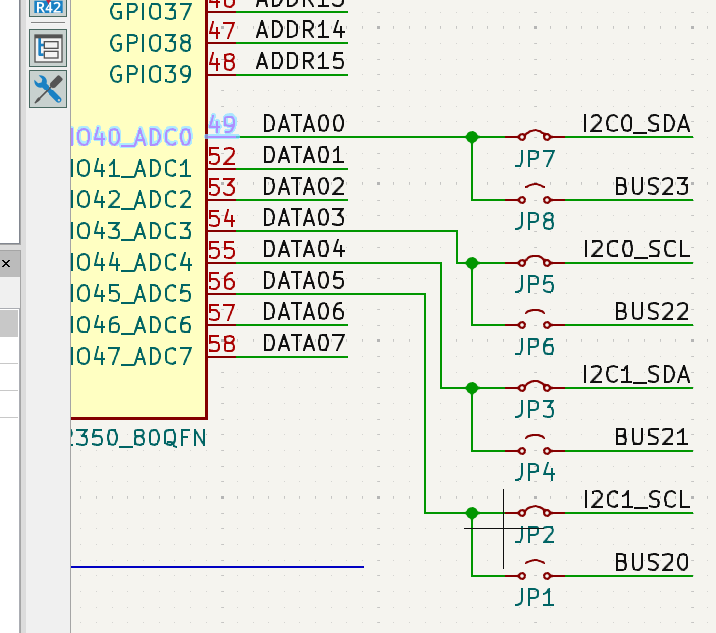
Task: Click the ADDR15 net label
Action: point(300,61)
